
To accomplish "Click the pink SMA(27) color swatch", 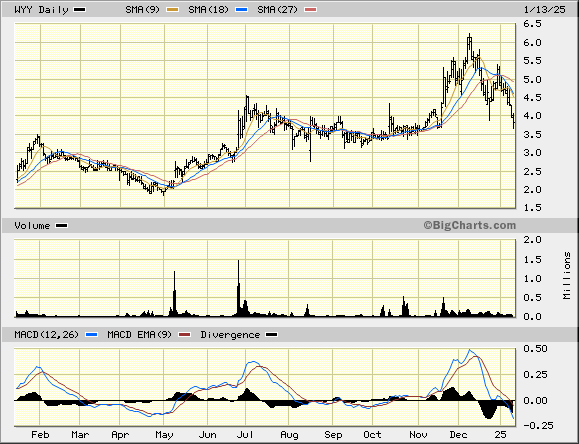I will click(x=311, y=10).
